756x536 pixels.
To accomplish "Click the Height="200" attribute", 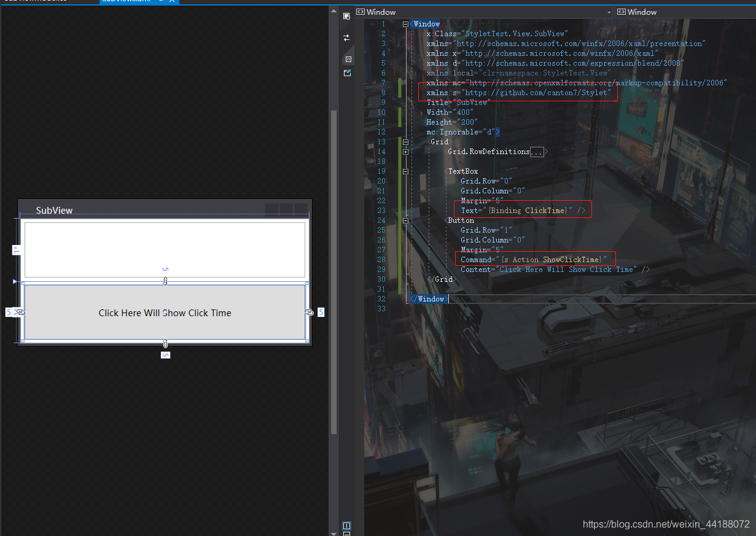I will tap(452, 122).
